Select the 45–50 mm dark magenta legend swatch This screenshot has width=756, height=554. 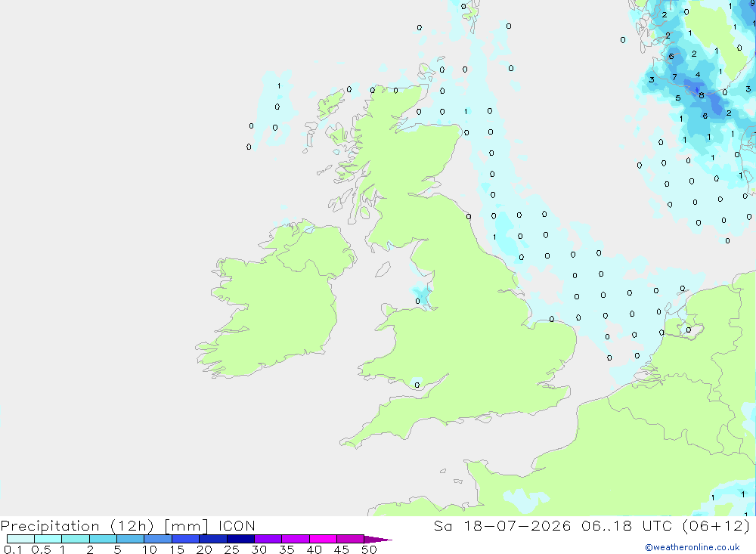[350, 539]
